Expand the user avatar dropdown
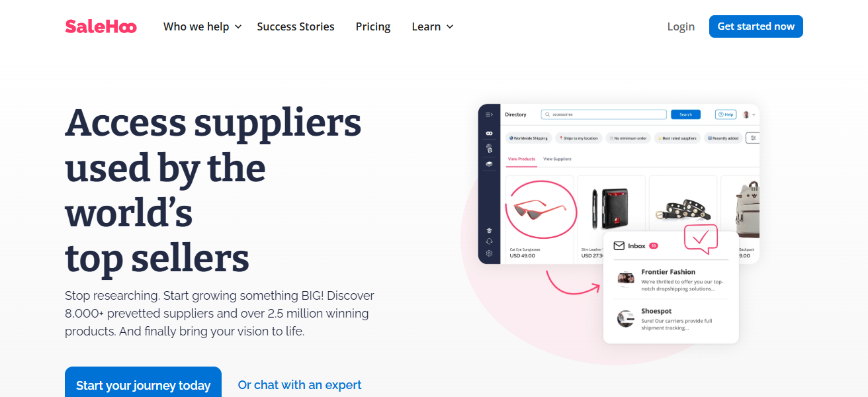This screenshot has width=868, height=397. click(x=749, y=114)
